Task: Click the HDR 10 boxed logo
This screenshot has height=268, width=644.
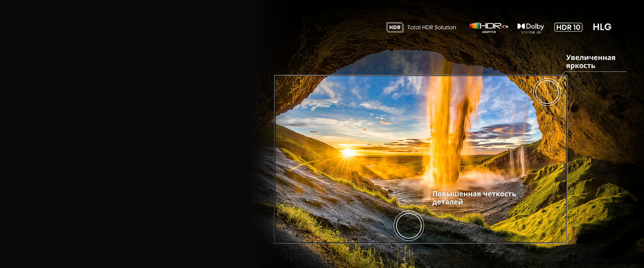Action: [x=568, y=27]
